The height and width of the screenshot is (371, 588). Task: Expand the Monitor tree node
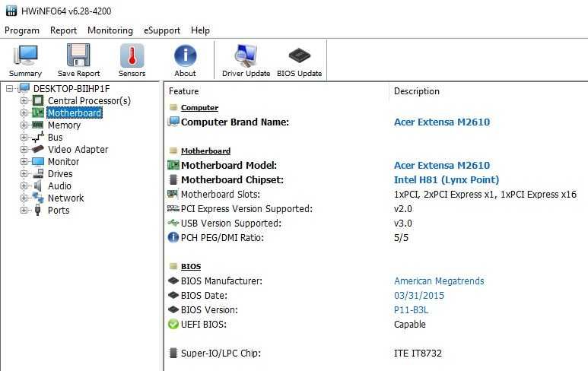coord(24,161)
